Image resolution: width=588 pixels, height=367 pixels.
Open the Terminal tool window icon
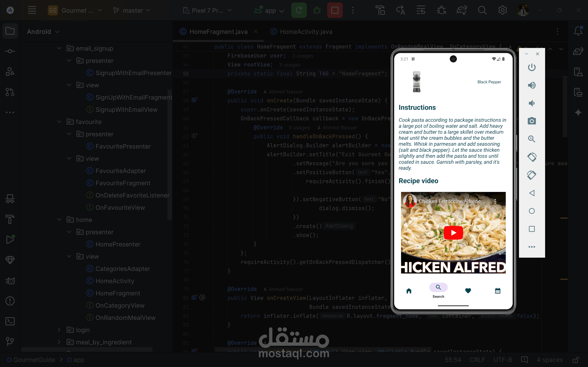(x=10, y=321)
